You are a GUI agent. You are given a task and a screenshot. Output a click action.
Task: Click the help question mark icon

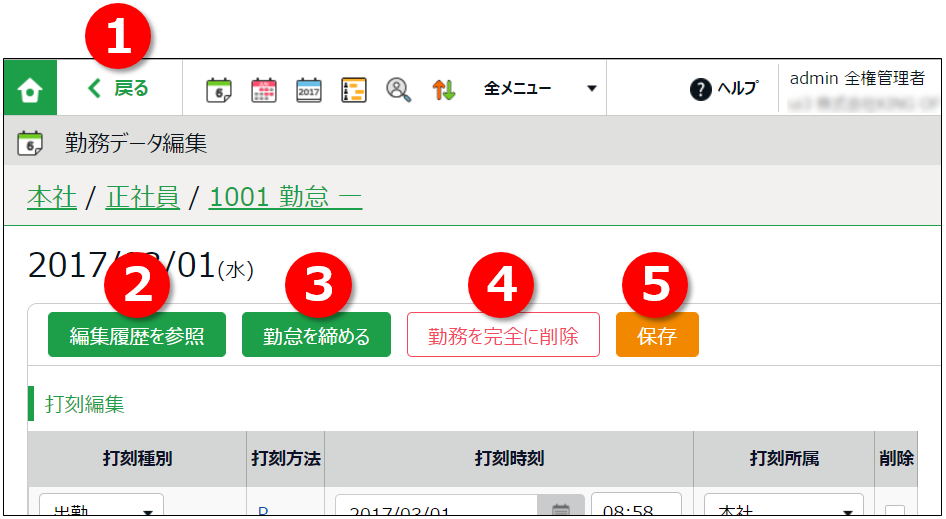(701, 89)
